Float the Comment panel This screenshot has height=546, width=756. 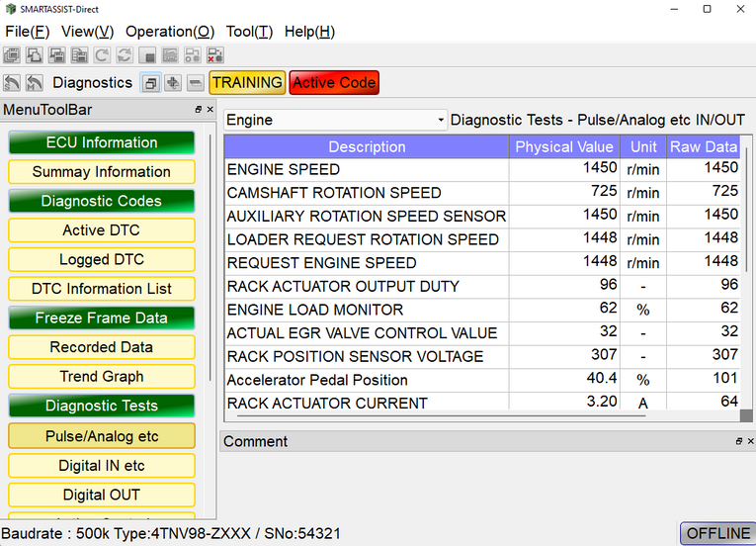pos(737,441)
